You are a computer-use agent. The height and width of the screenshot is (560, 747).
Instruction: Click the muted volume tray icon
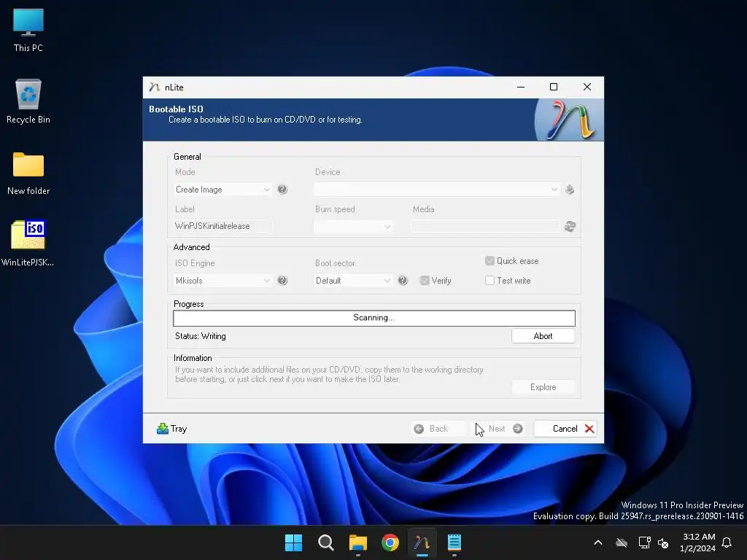click(x=663, y=542)
